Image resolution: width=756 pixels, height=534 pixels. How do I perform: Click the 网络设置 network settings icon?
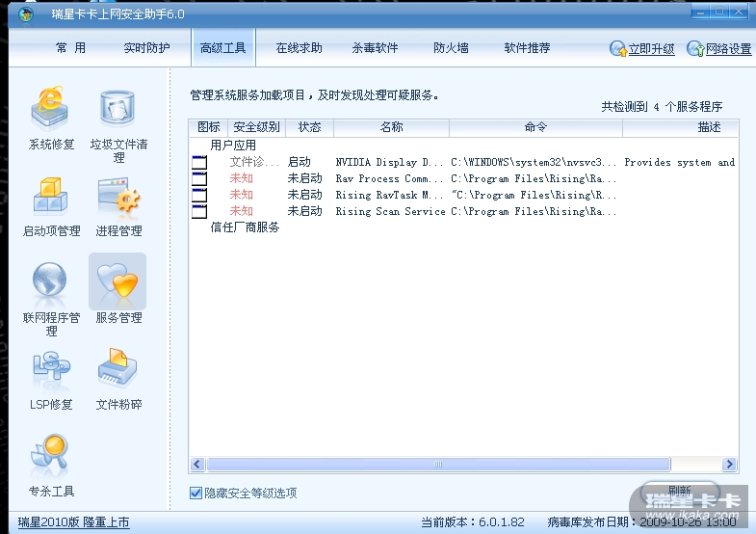coord(695,48)
